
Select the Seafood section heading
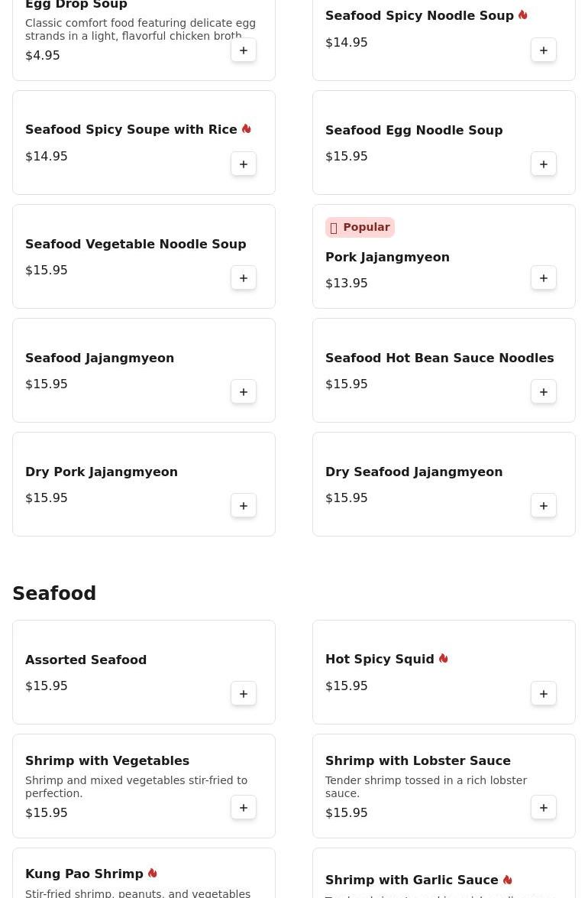click(x=54, y=594)
